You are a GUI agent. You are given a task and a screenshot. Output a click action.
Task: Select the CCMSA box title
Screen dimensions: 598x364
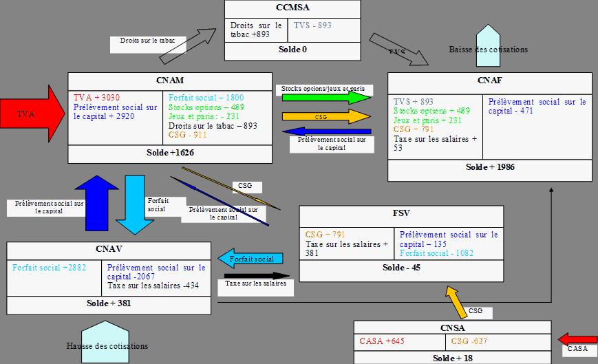(x=292, y=8)
